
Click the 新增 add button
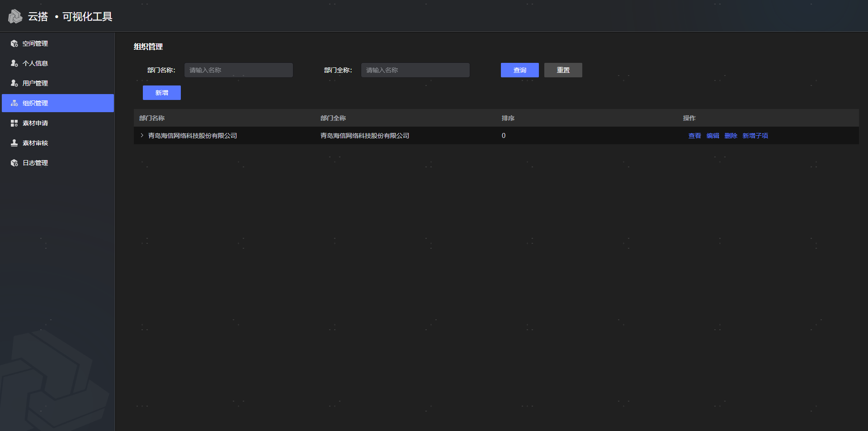coord(161,93)
